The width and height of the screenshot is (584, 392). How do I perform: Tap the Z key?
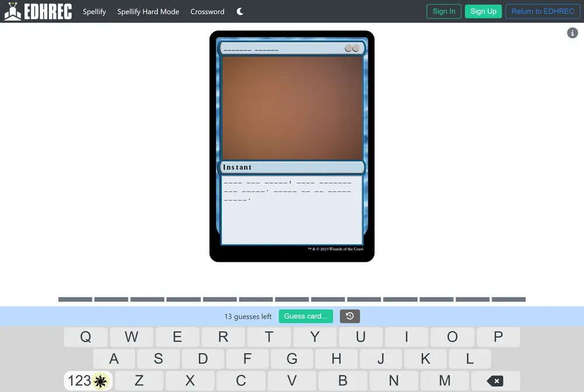point(139,381)
